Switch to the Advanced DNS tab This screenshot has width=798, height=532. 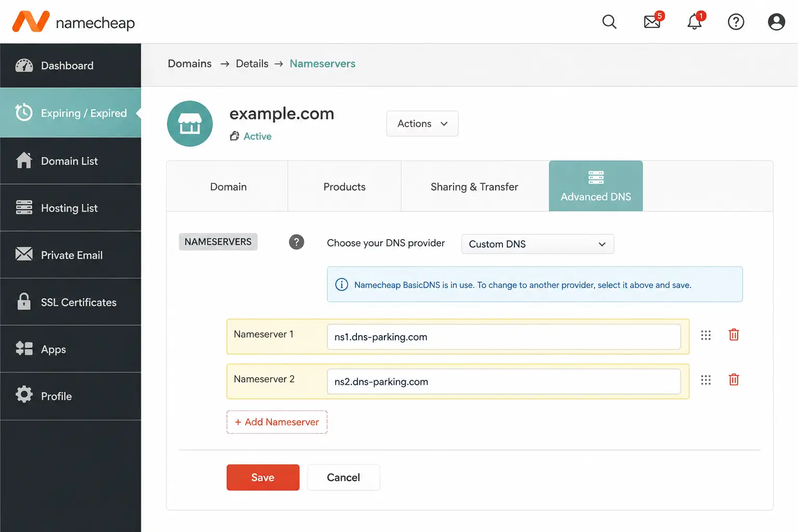[596, 186]
